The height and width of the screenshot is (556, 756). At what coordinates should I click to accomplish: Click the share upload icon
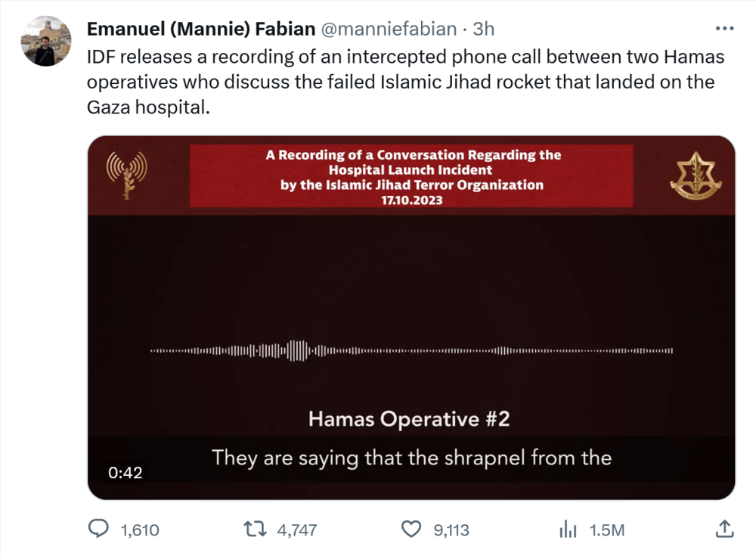[723, 529]
